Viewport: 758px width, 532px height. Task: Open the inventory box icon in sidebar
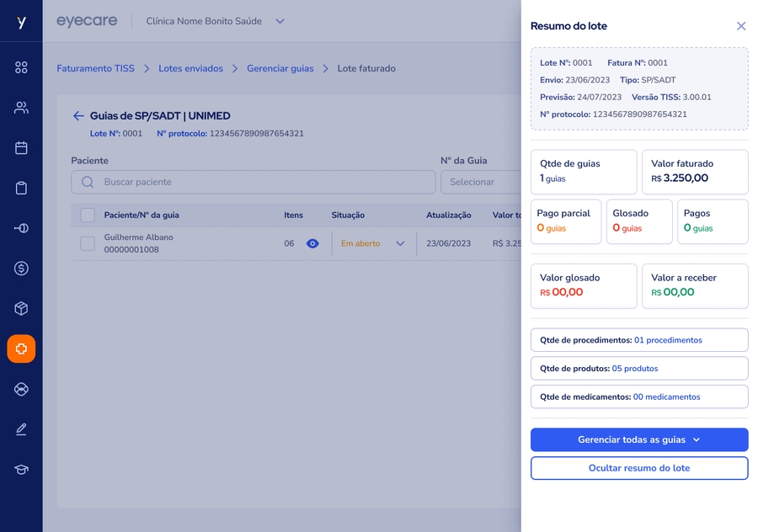(21, 308)
